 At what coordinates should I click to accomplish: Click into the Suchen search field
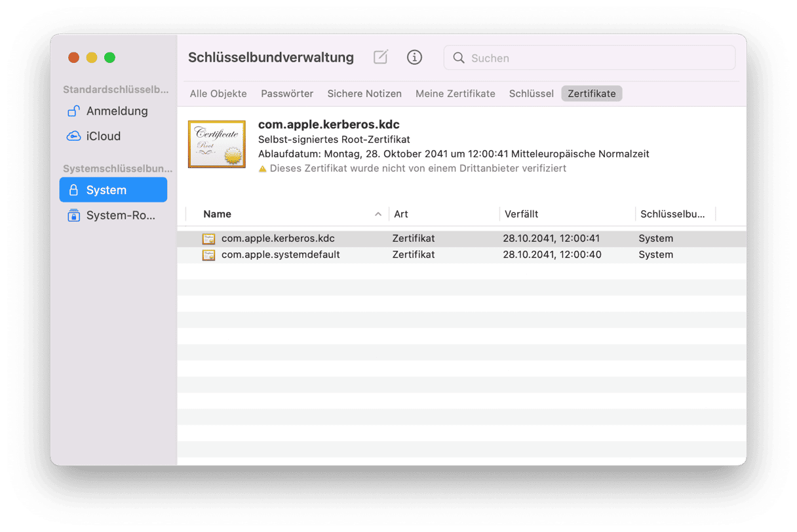589,58
